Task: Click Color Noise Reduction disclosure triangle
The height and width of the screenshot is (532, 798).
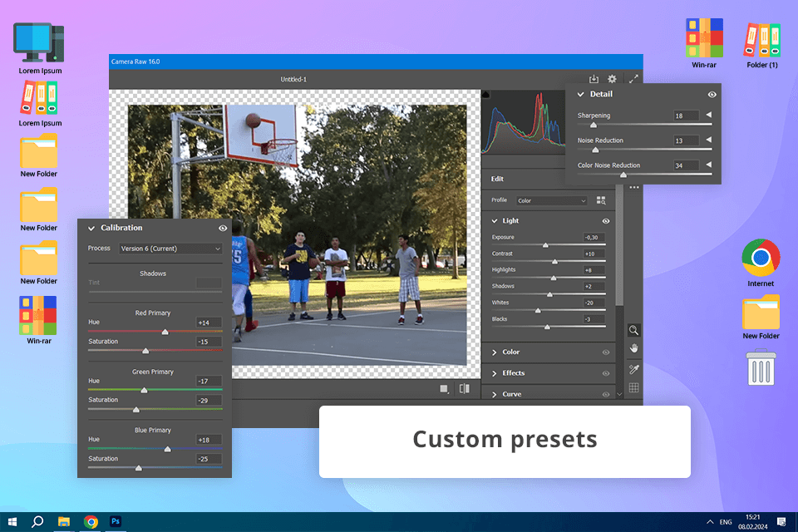Action: [x=708, y=165]
